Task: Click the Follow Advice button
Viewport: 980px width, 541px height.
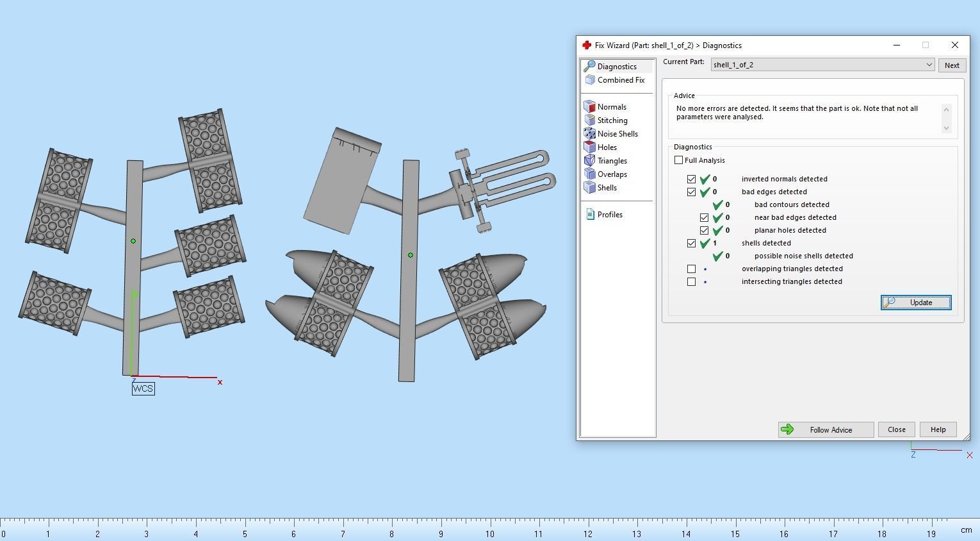Action: click(826, 429)
